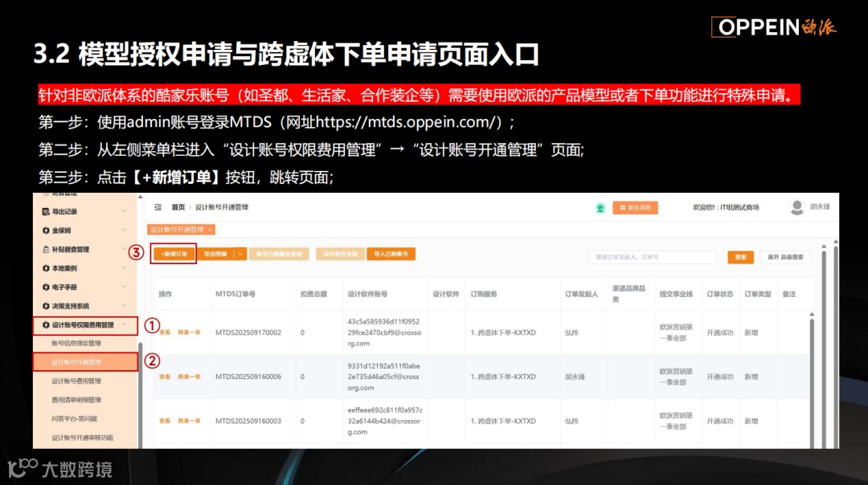Click the 订单状态 column header

719,294
